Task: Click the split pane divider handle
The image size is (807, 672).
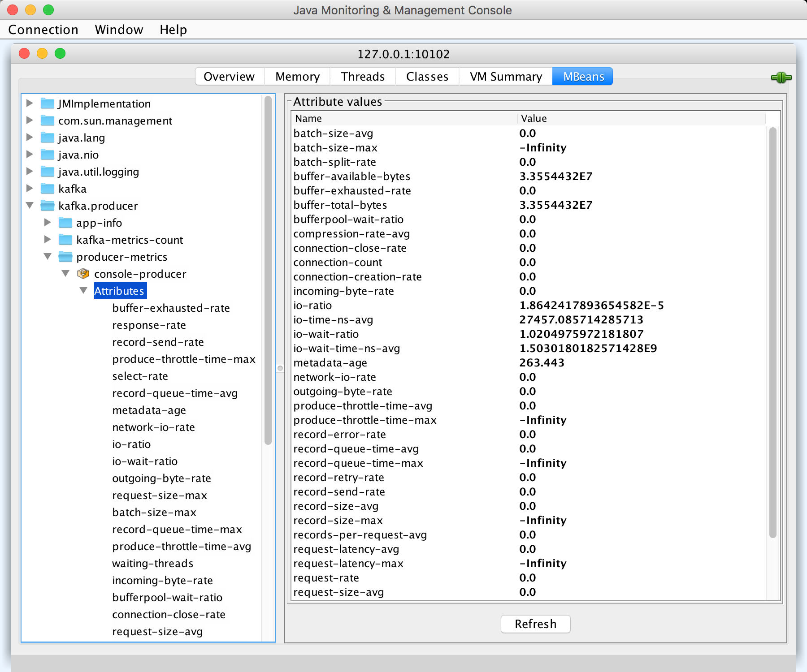Action: pos(280,368)
